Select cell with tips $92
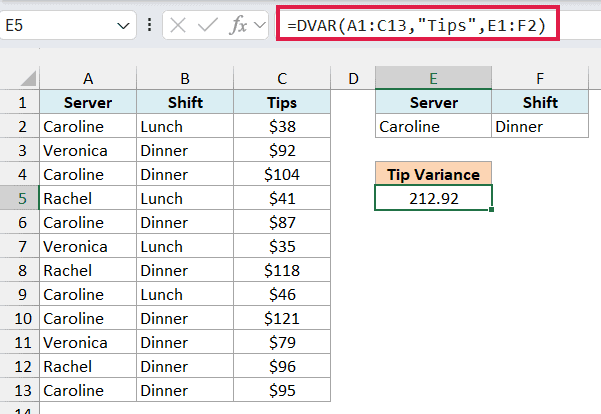The height and width of the screenshot is (414, 601). (x=282, y=150)
